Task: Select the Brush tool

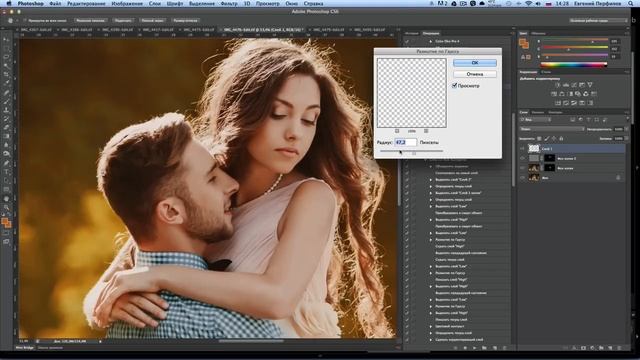Action: pos(6,101)
